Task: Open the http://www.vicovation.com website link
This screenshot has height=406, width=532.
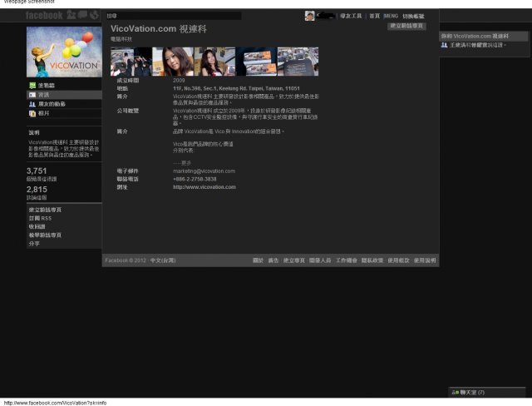Action: tap(204, 187)
